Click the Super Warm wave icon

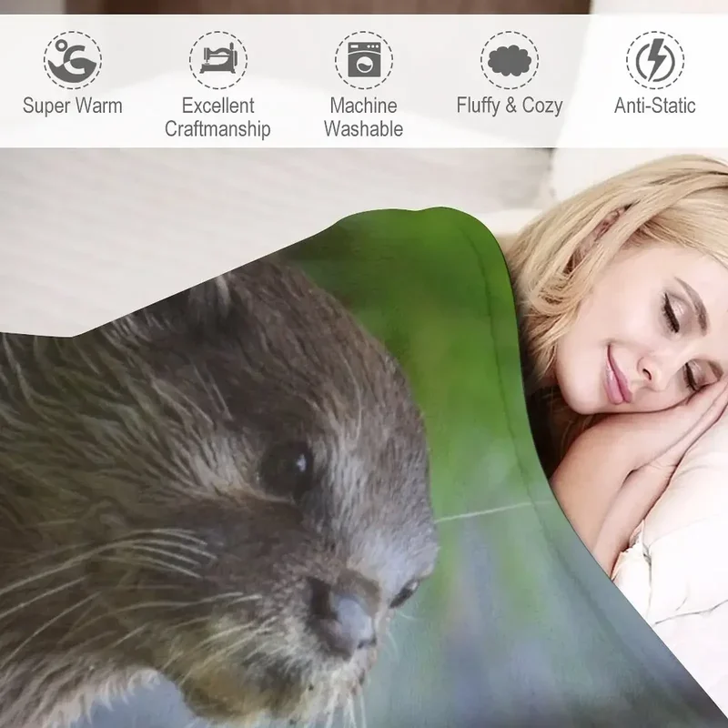click(x=73, y=60)
